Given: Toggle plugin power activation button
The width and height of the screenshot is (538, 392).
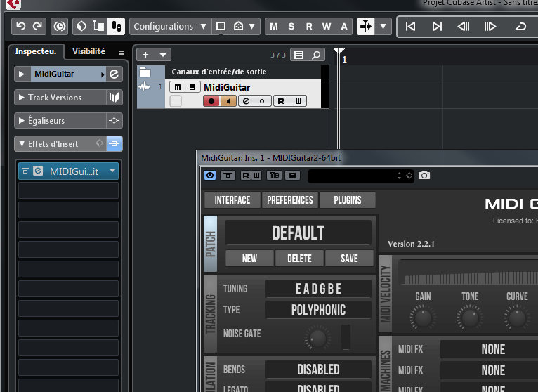Looking at the screenshot, I should 210,176.
